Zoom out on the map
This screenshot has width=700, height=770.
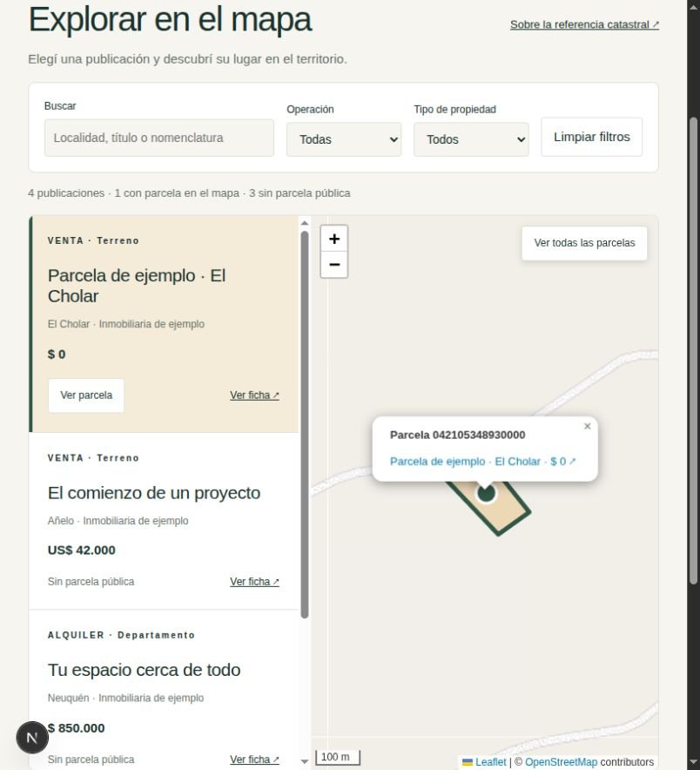(334, 265)
